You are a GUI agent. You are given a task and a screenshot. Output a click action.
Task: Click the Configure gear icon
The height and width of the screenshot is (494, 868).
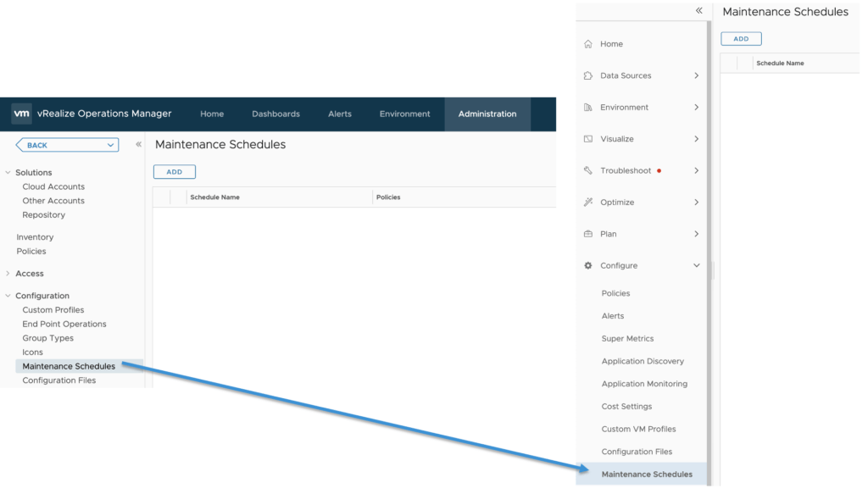[x=588, y=266]
